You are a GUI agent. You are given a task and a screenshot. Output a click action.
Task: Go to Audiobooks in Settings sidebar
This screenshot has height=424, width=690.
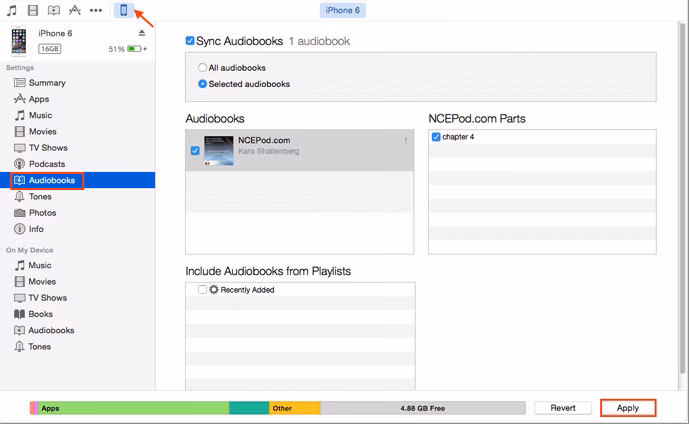[50, 181]
